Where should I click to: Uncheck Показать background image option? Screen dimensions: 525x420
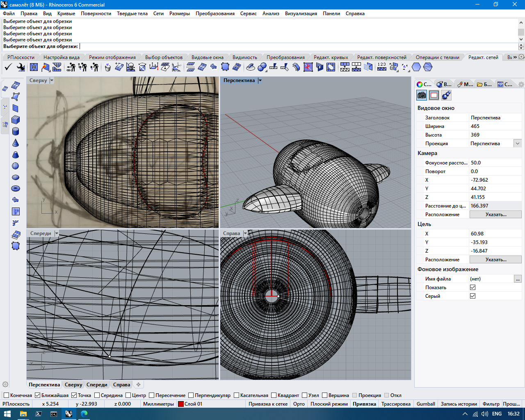[x=472, y=288]
